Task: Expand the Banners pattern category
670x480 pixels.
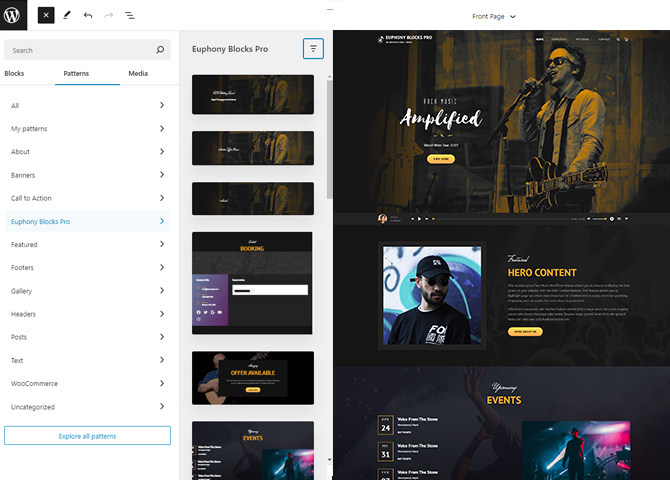Action: [86, 175]
